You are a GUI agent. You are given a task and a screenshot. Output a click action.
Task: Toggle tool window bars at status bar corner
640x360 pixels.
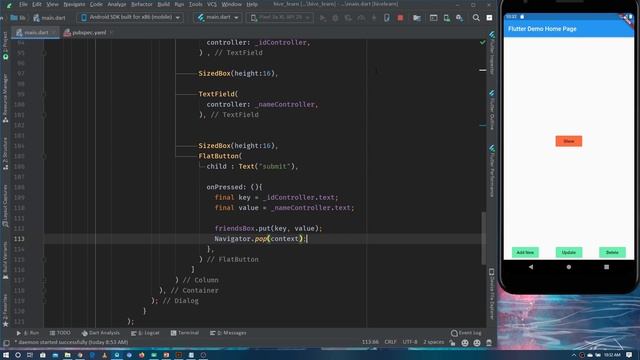[x=6, y=343]
